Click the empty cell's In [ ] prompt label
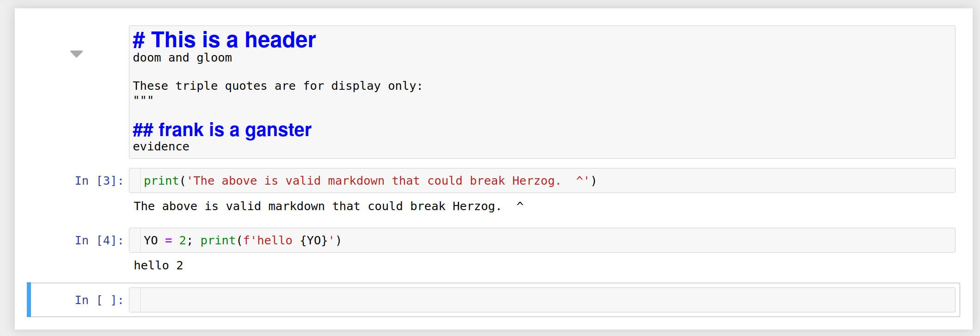 click(x=99, y=299)
